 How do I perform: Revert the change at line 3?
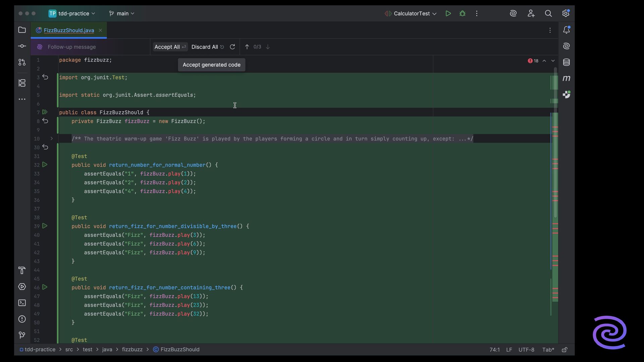pyautogui.click(x=45, y=77)
